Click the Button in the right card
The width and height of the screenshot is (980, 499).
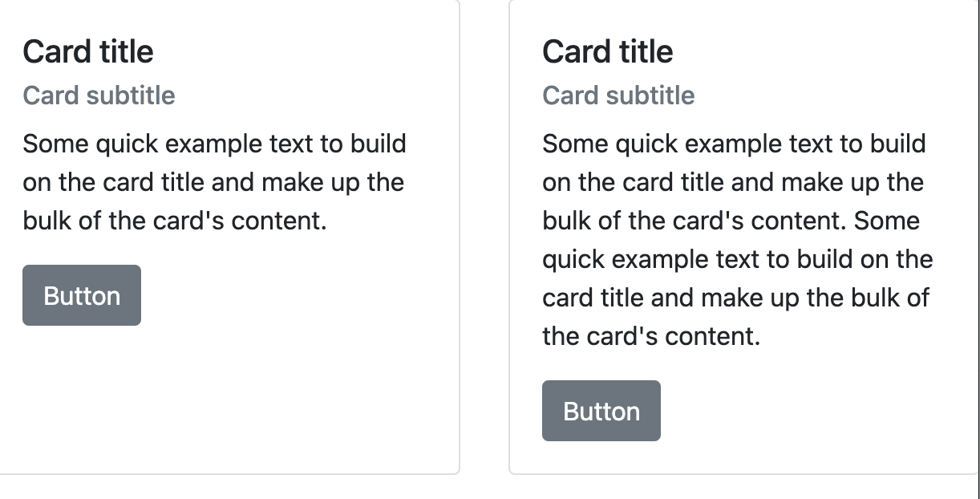(x=601, y=411)
